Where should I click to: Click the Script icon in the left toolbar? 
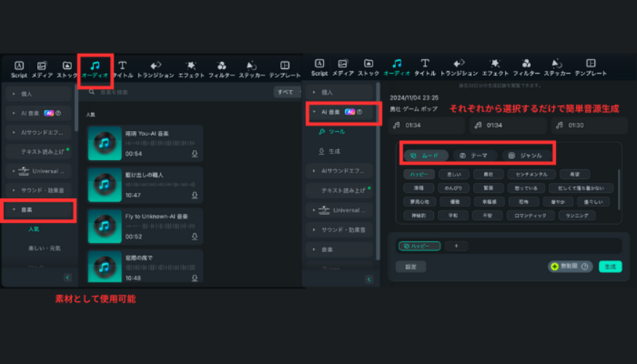[x=19, y=68]
